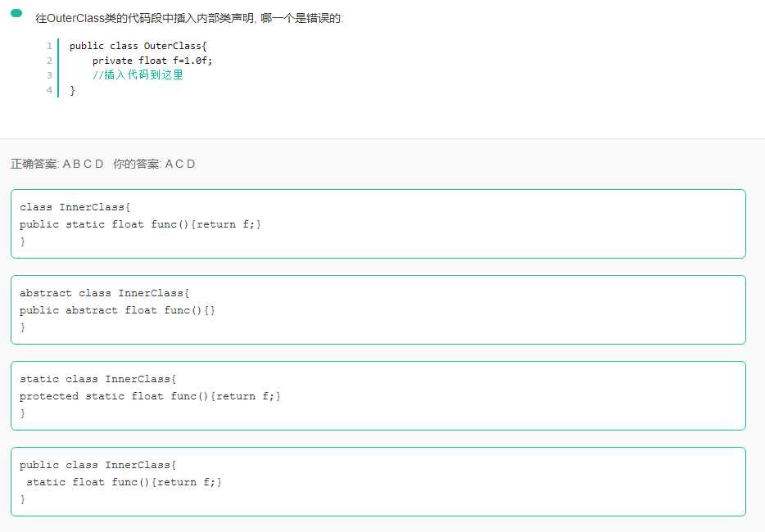Click the green '//插入代码到这里' comment line
The height and width of the screenshot is (532, 765).
(x=138, y=75)
